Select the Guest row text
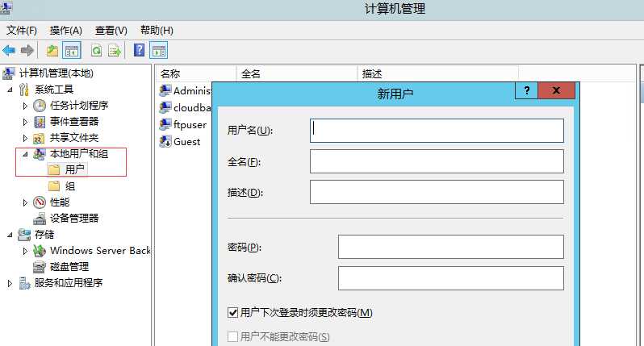644x346 pixels. coord(187,142)
